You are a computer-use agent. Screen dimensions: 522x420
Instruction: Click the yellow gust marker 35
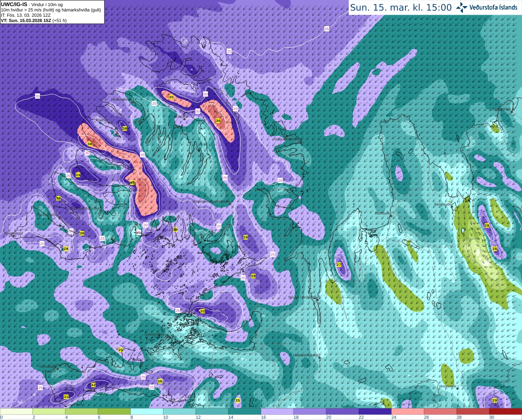[x=171, y=97]
